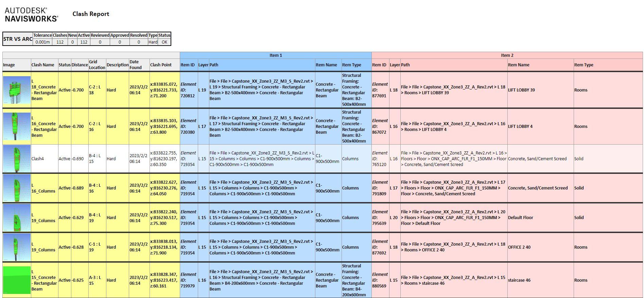Select the "Clash4" clash name cell
The height and width of the screenshot is (298, 644).
coord(45,159)
